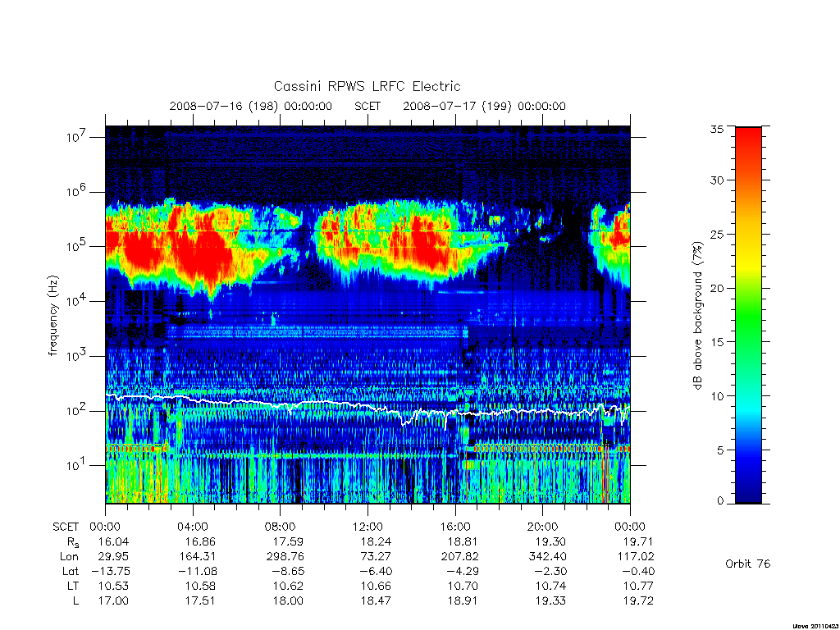
Task: Click the 10^7 frequency axis label
Action: pos(76,136)
